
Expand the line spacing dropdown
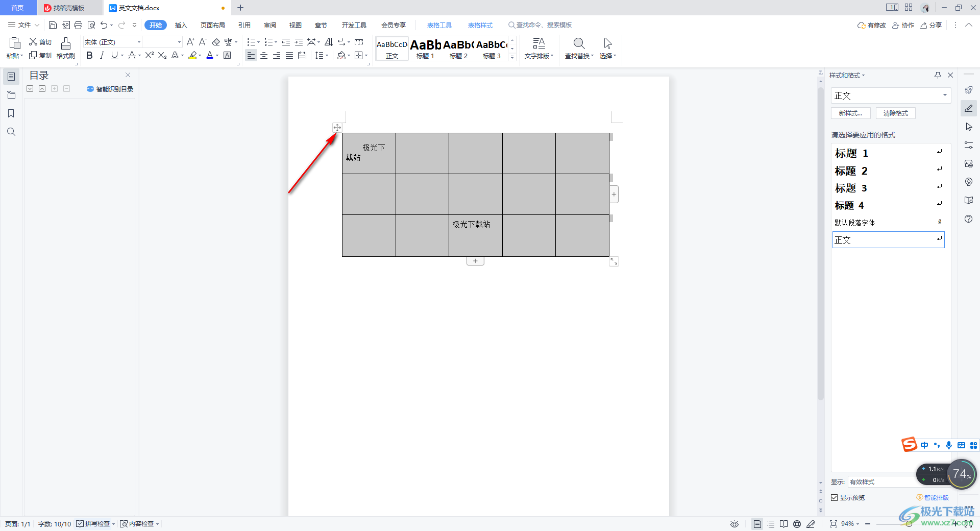(x=327, y=55)
